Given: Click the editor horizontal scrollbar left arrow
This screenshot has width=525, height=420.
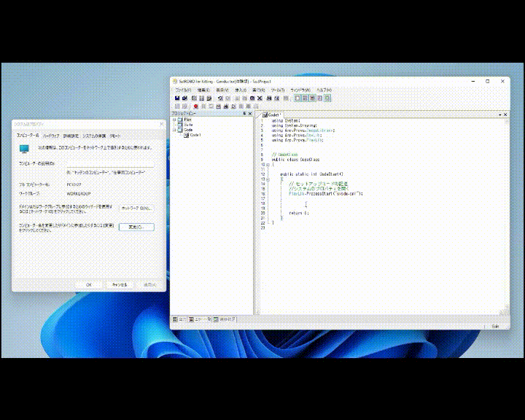Looking at the screenshot, I should tap(258, 313).
